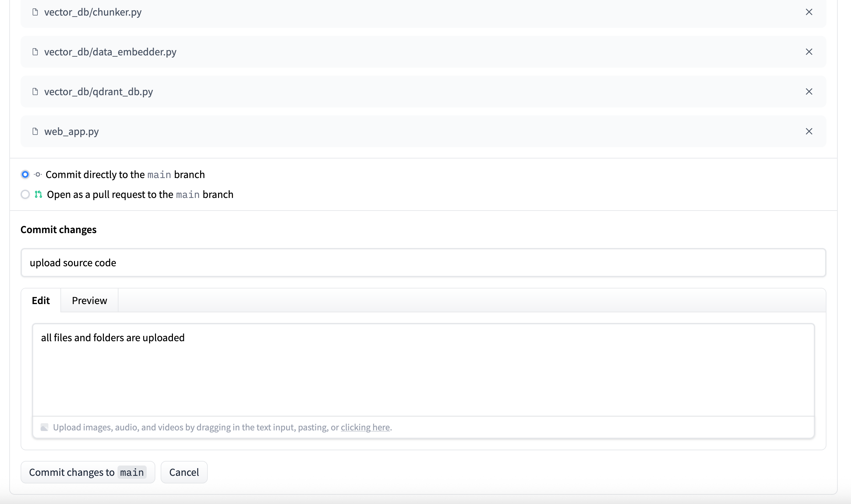Click the vector_db/qdrant_db.py file name
The image size is (851, 504).
click(99, 92)
